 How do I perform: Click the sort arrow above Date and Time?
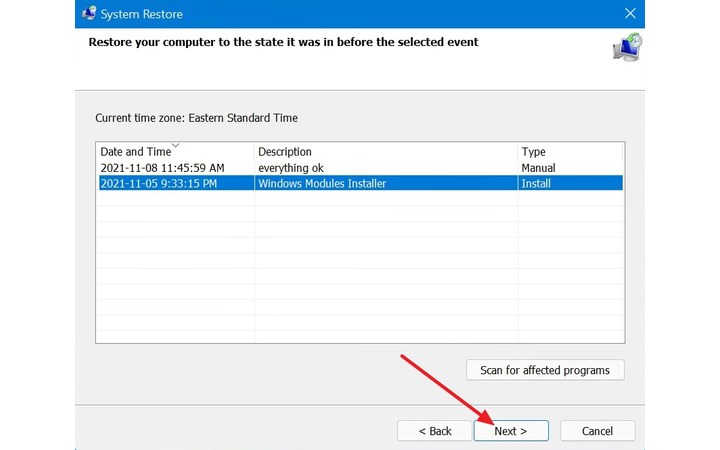(x=175, y=145)
